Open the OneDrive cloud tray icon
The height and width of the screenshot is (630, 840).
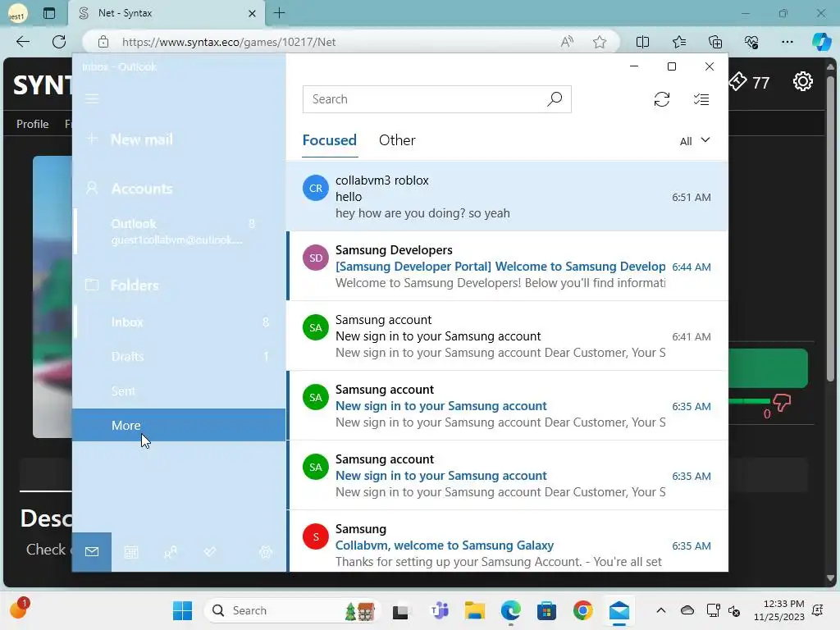pos(687,610)
